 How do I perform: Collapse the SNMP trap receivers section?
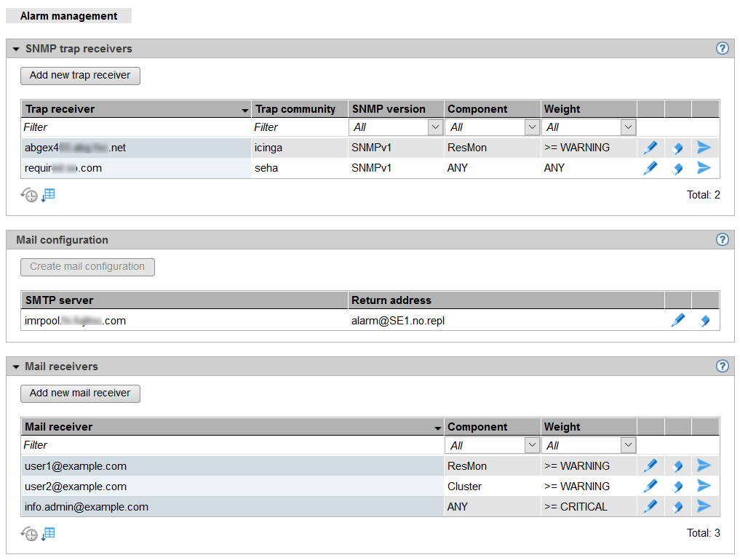[16, 49]
